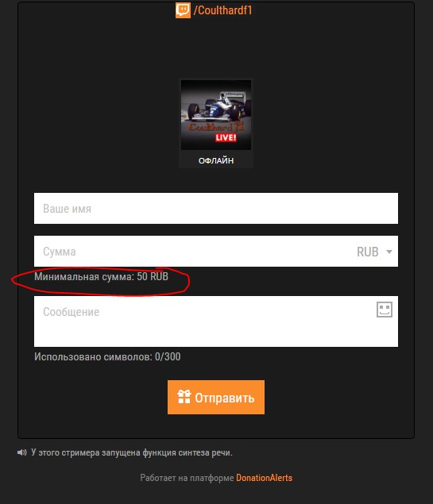Open the /Coulthardf1 channel link
Screen dimensions: 433x504
(x=222, y=10)
